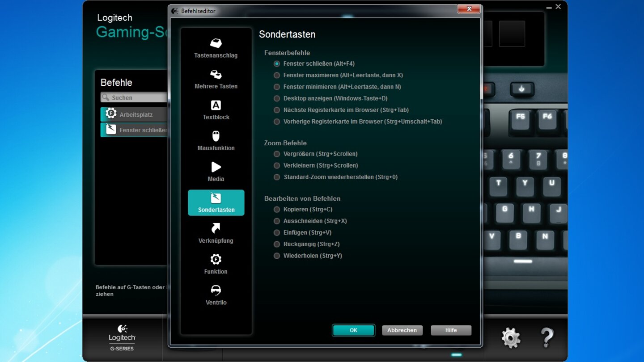The height and width of the screenshot is (362, 644).
Task: Open the Verknüpfung category
Action: (x=216, y=234)
